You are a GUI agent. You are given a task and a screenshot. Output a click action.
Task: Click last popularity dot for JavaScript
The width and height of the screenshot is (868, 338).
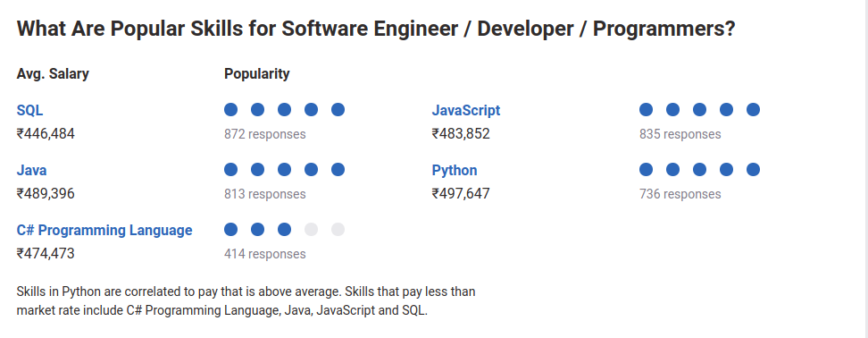(x=753, y=110)
